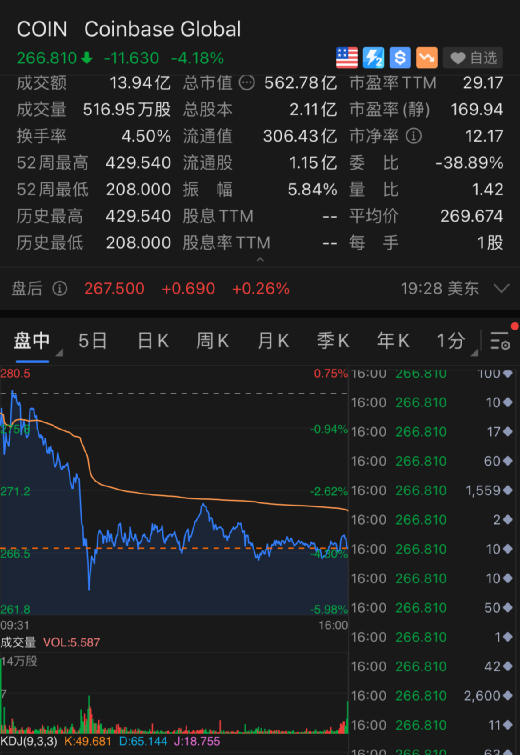Tap the volume bar chart

[x=174, y=693]
